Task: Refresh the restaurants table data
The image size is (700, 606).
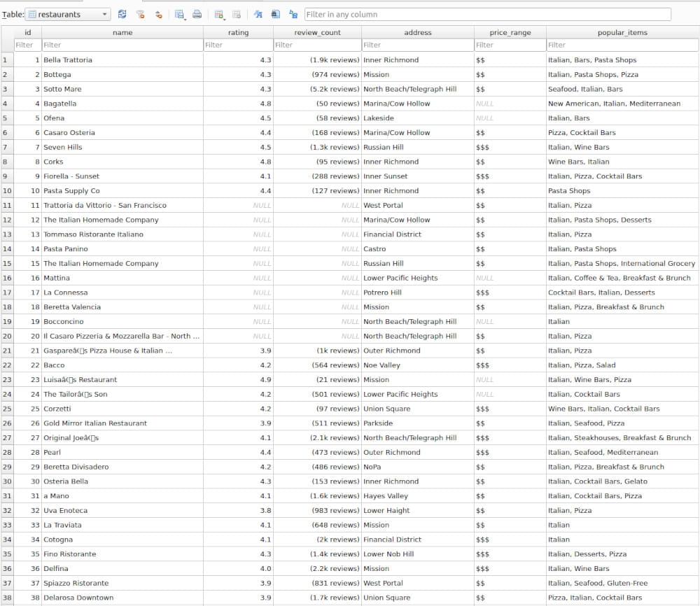Action: pyautogui.click(x=122, y=14)
